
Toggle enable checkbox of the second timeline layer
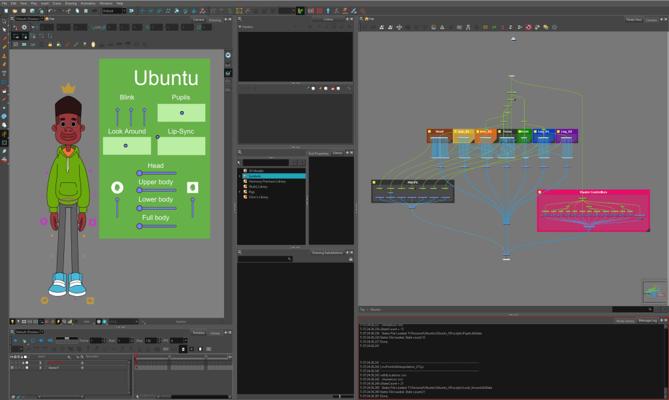click(x=27, y=367)
